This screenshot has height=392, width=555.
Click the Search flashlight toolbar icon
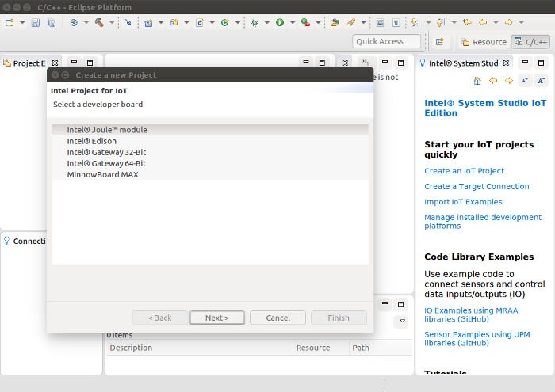coord(350,23)
